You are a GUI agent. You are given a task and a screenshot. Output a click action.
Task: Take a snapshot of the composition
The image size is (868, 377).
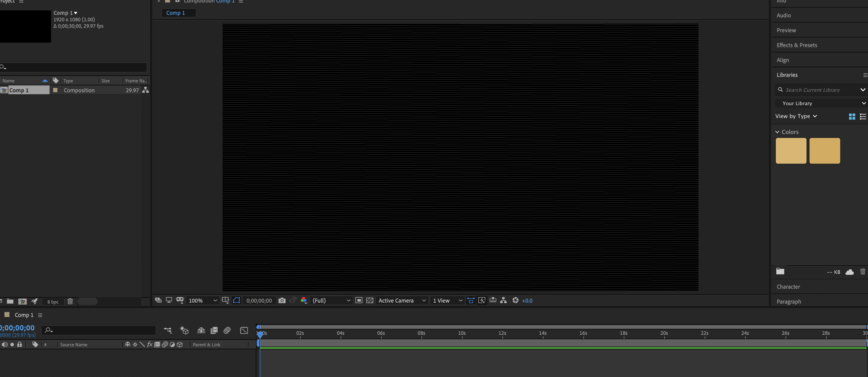coord(282,300)
